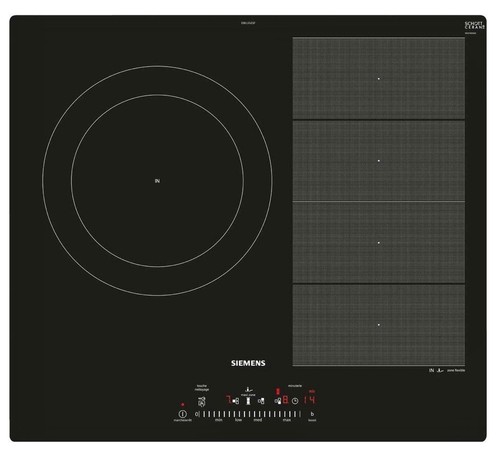The image size is (500, 458).
Task: Touch the bottom flex induction zone segment
Action: [x=379, y=325]
